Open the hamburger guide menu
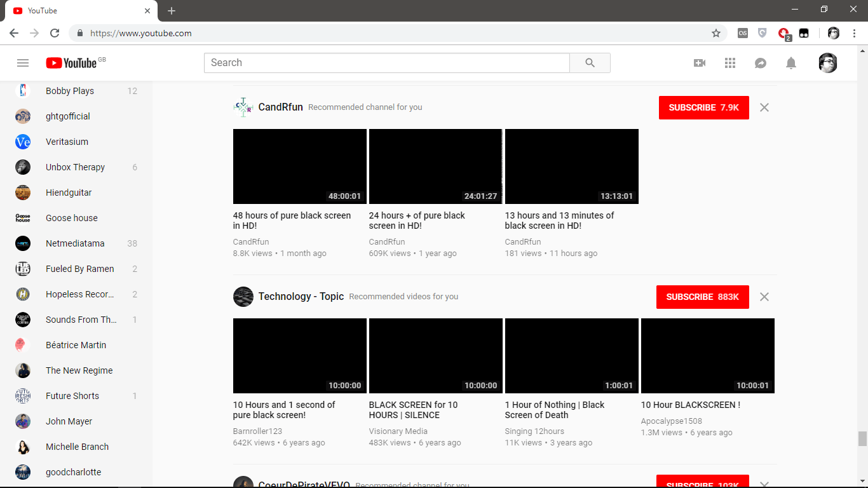 point(23,63)
